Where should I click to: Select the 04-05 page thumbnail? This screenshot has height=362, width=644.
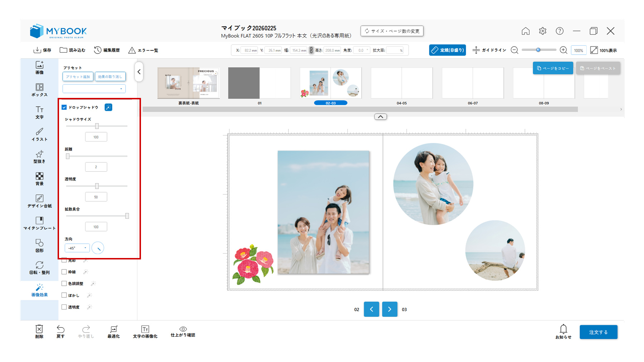tap(402, 83)
